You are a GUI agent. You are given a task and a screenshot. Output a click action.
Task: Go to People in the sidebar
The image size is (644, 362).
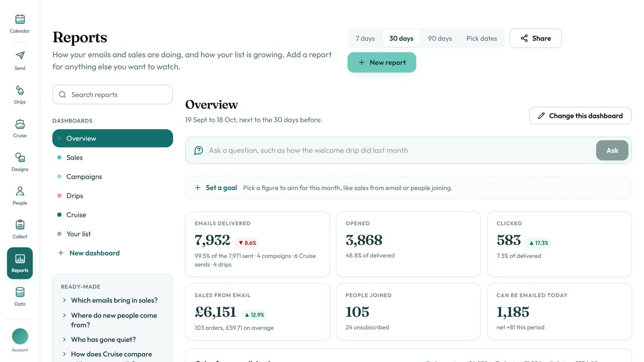pos(20,196)
